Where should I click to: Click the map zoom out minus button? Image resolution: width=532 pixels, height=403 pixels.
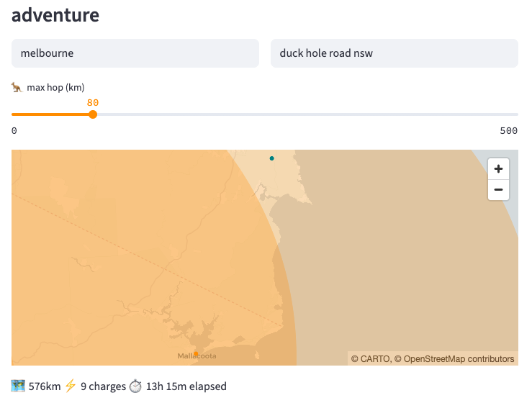498,190
